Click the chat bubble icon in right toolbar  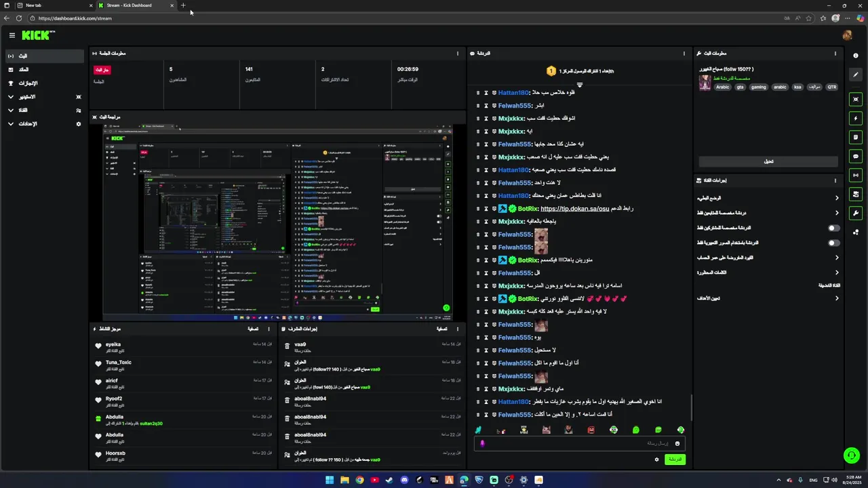coord(856,156)
